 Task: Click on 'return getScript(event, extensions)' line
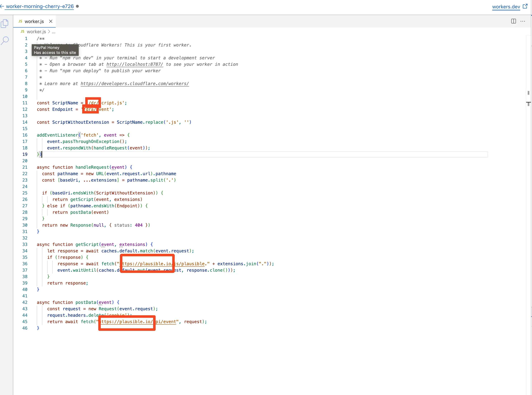(97, 199)
